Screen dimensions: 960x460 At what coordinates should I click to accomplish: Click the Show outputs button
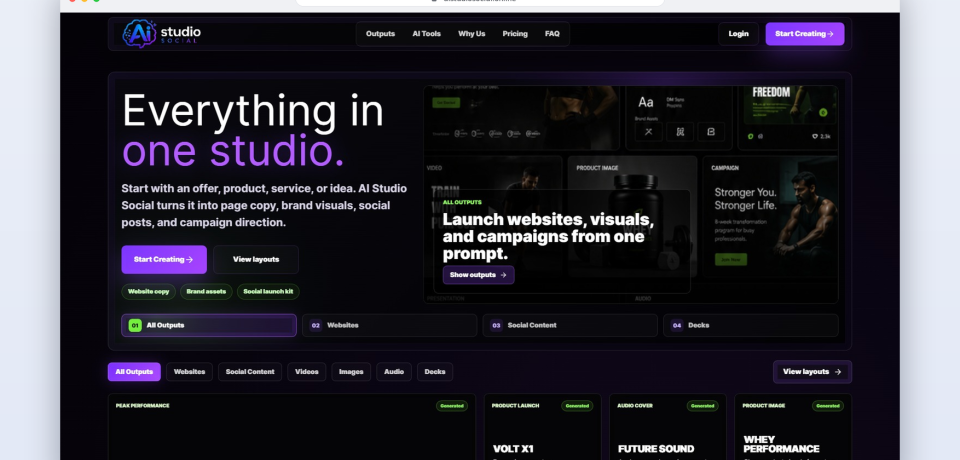click(x=478, y=275)
